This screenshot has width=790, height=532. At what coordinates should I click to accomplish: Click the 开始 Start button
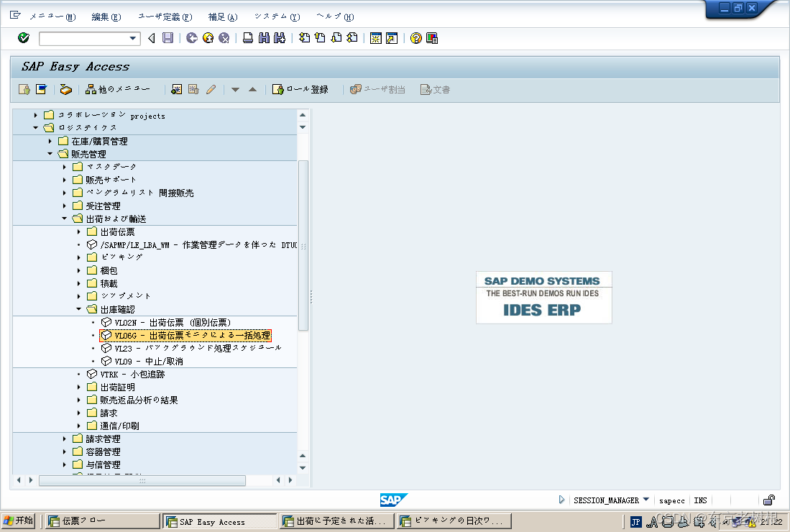click(19, 521)
